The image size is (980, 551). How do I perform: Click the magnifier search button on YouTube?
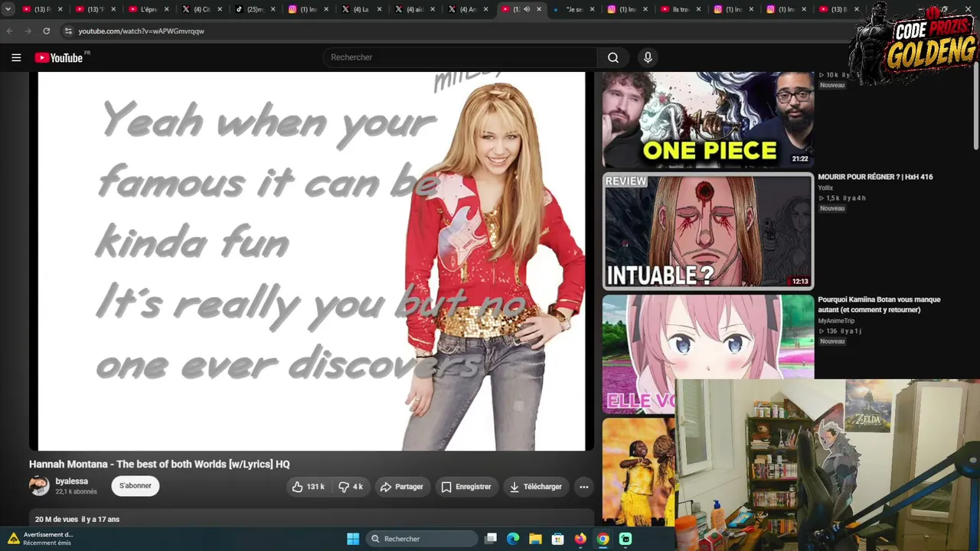tap(613, 57)
